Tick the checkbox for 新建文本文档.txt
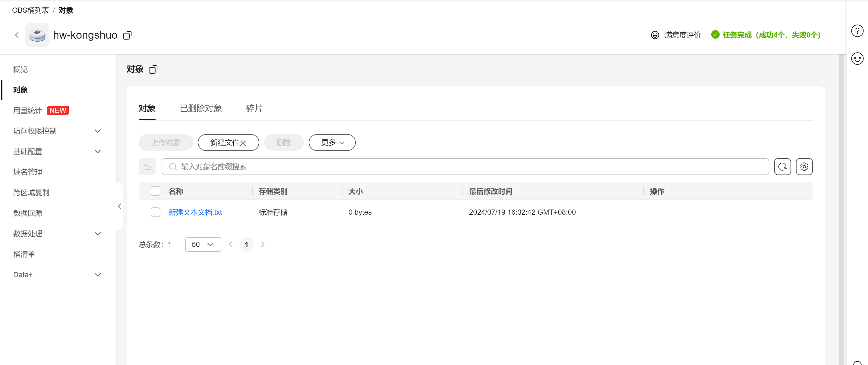The width and height of the screenshot is (868, 365). point(155,212)
